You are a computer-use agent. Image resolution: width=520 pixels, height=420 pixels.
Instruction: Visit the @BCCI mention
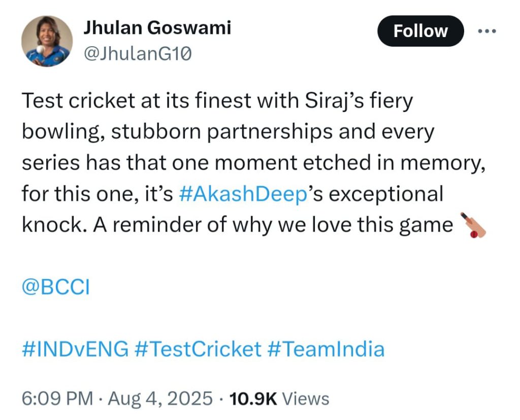tap(56, 288)
